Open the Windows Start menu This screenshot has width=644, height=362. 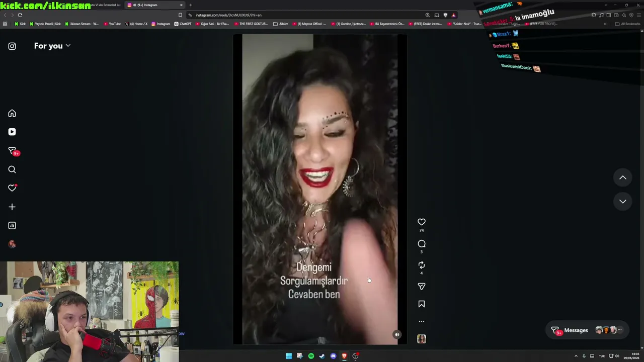(289, 356)
